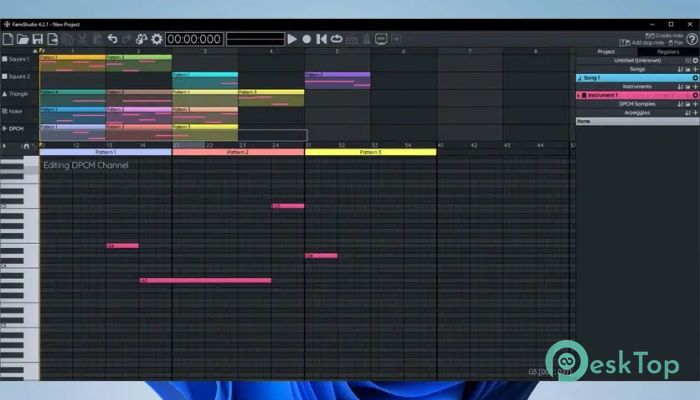Viewport: 700px width, 400px height.
Task: Open the Settings gear in toolbar
Action: pos(157,39)
